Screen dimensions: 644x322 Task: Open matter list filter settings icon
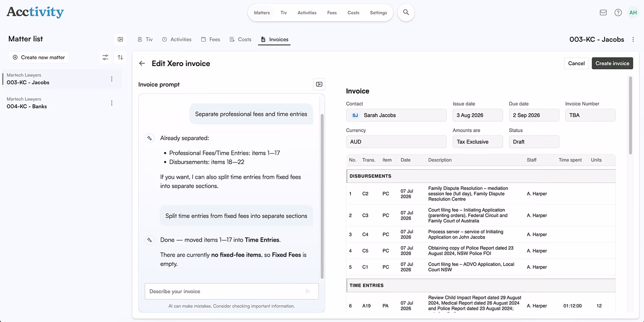click(x=105, y=57)
